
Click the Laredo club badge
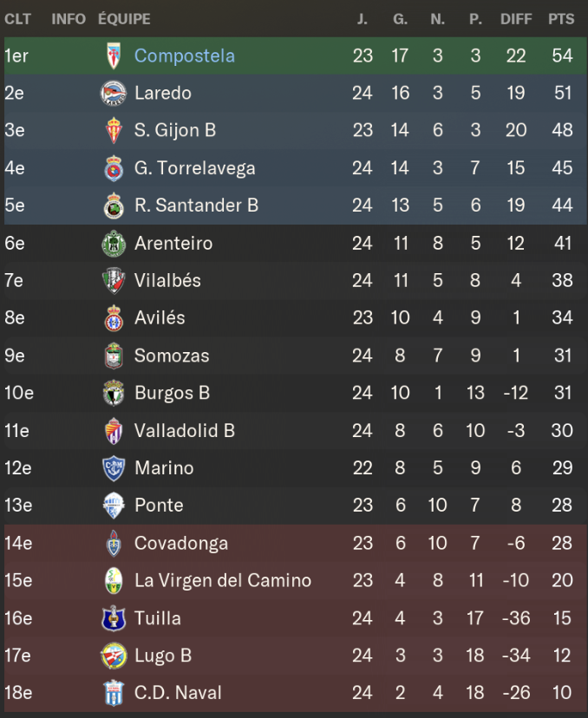click(114, 93)
